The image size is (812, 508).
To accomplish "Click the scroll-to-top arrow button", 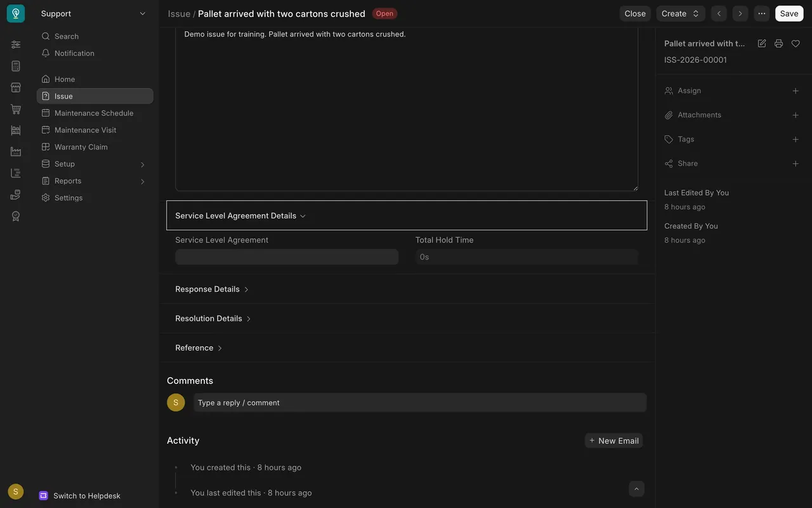I will point(637,488).
